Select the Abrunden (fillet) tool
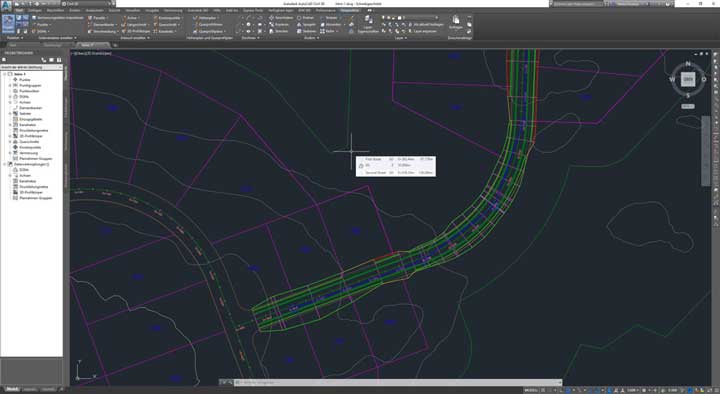The height and width of the screenshot is (394, 720). click(x=331, y=25)
